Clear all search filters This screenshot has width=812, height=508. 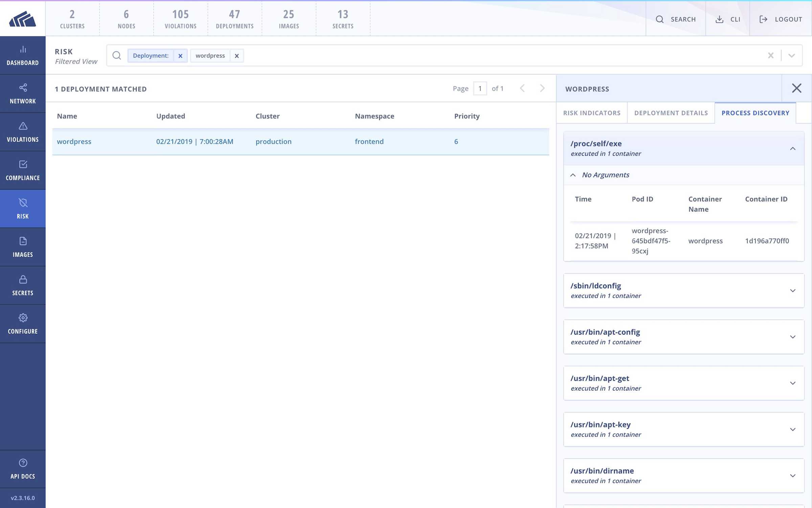(x=770, y=56)
